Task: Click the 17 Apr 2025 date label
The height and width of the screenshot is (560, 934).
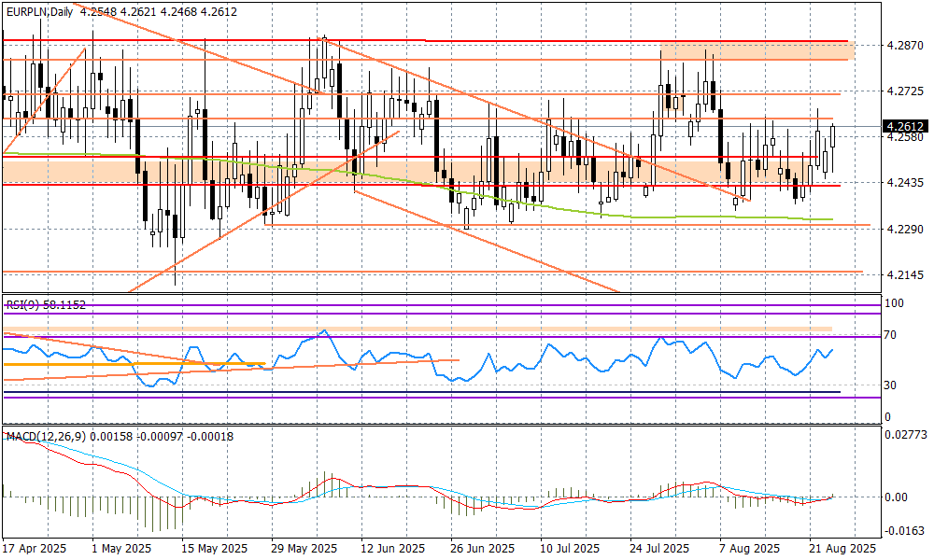Action: coord(35,548)
